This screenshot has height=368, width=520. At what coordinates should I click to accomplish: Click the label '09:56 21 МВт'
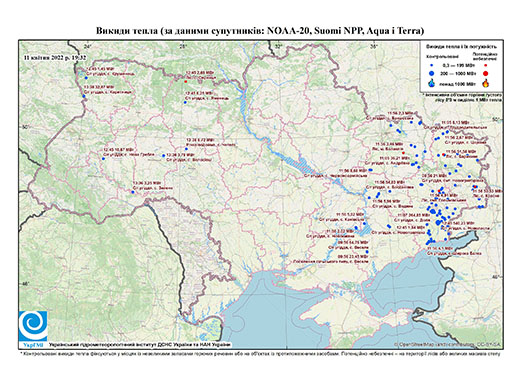pos(434,175)
